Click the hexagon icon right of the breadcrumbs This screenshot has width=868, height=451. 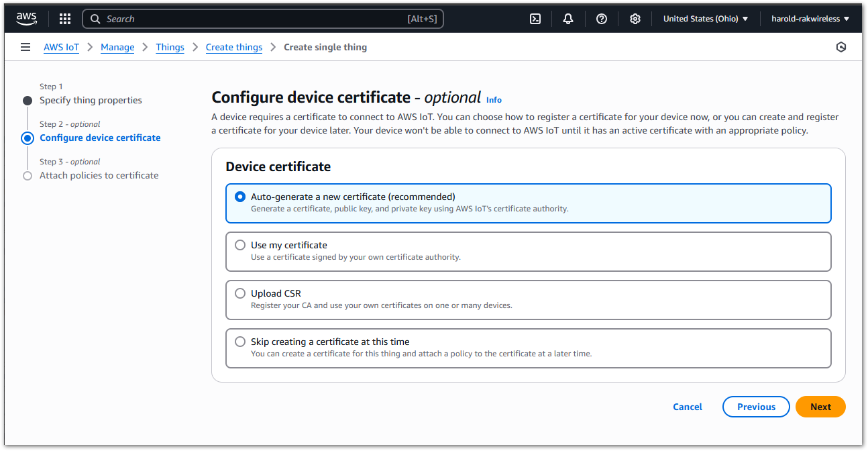click(841, 47)
